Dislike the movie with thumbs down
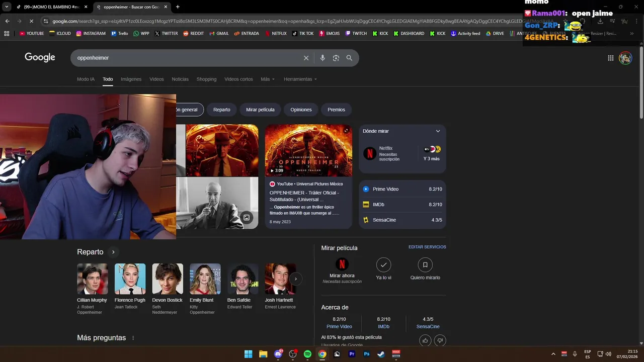The image size is (644, 362). click(x=440, y=340)
